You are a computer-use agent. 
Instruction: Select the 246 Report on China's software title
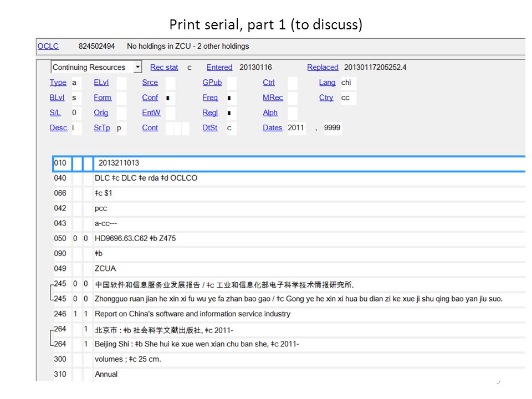tap(192, 314)
